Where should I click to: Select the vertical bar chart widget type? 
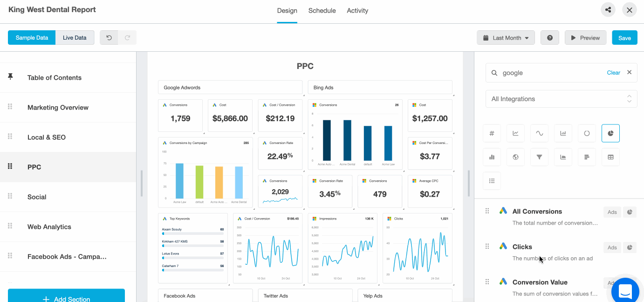492,157
